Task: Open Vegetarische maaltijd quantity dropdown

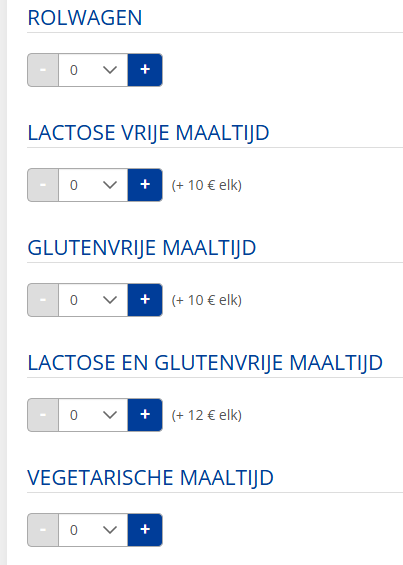Action: pyautogui.click(x=93, y=530)
